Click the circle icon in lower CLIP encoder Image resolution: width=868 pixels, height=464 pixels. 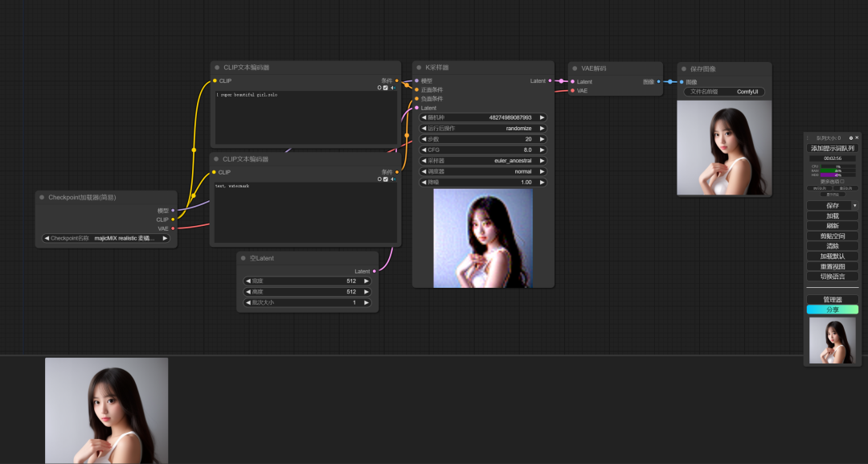coord(379,179)
